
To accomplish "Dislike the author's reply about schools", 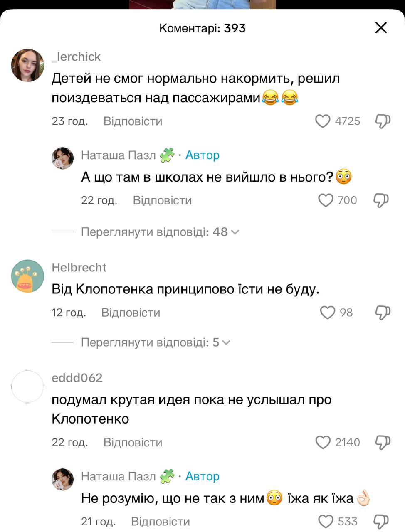I will pos(381,200).
